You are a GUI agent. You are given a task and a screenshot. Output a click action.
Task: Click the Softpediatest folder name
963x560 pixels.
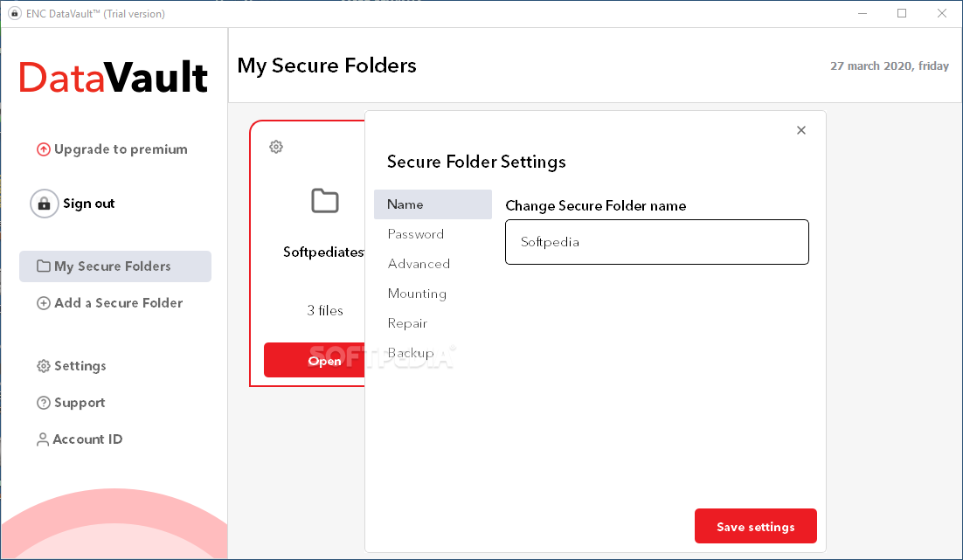[x=323, y=252]
